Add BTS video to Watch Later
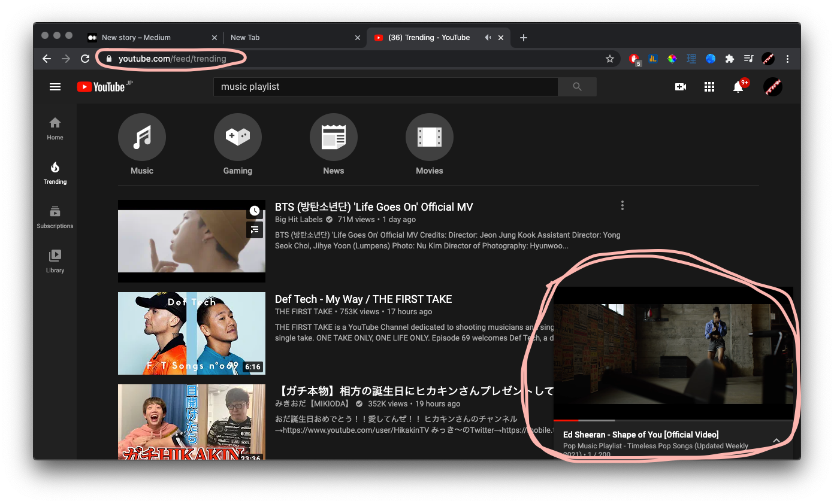834x504 pixels. click(x=255, y=211)
